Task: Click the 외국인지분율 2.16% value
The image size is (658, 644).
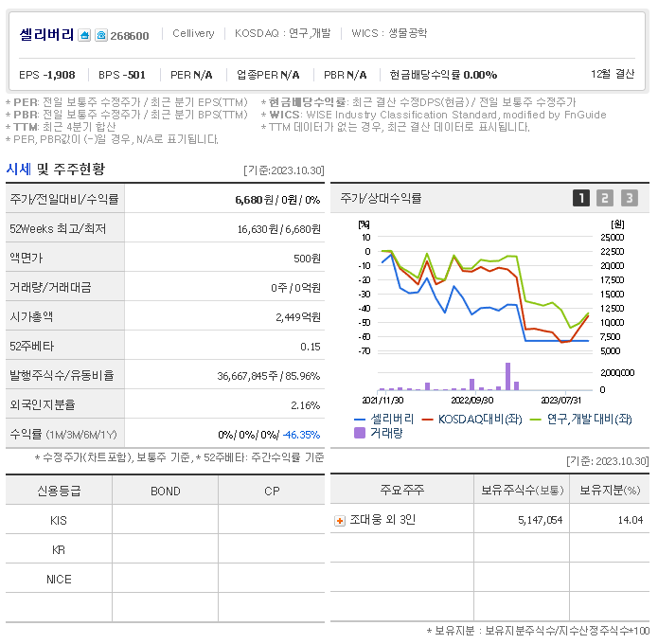Action: click(x=306, y=405)
